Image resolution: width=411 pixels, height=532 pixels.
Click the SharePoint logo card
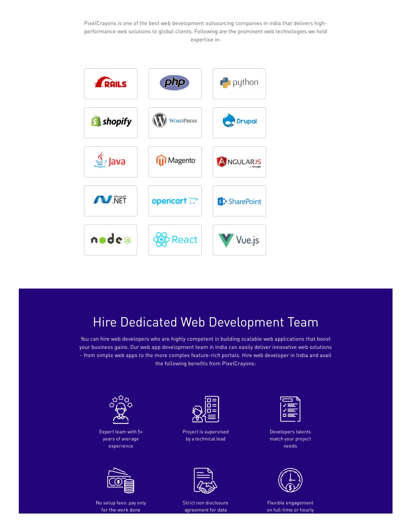pos(239,201)
